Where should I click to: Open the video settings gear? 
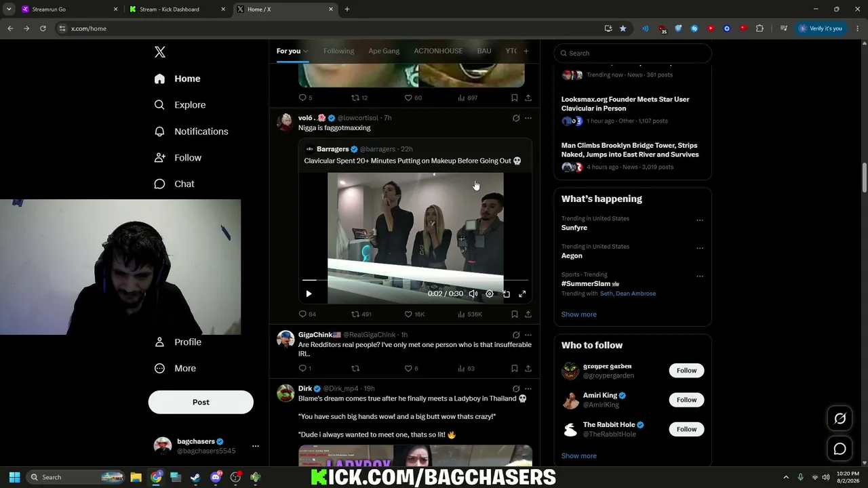(490, 293)
